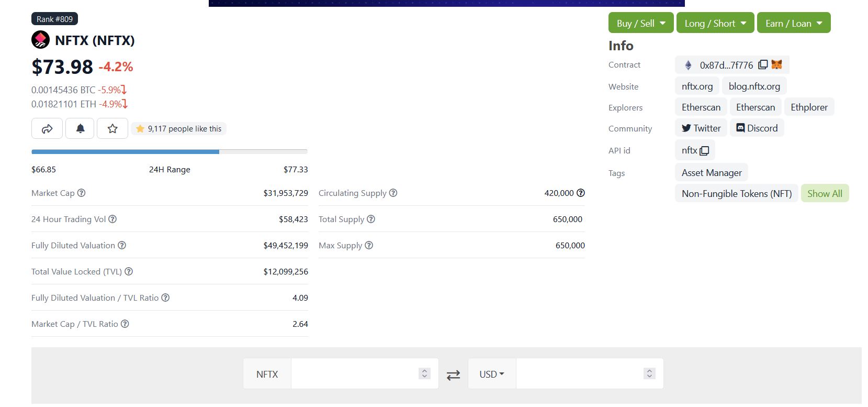Open the nftx.org website link

click(697, 86)
